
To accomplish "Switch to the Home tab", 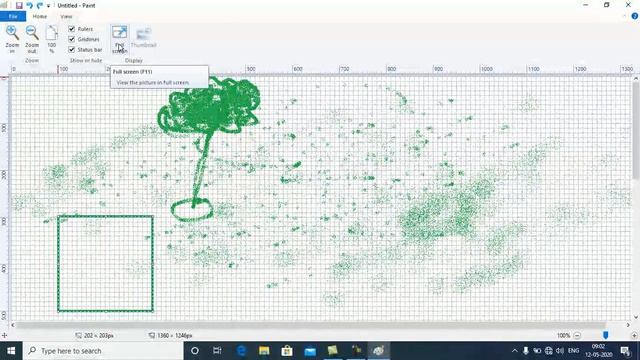I will click(x=40, y=16).
